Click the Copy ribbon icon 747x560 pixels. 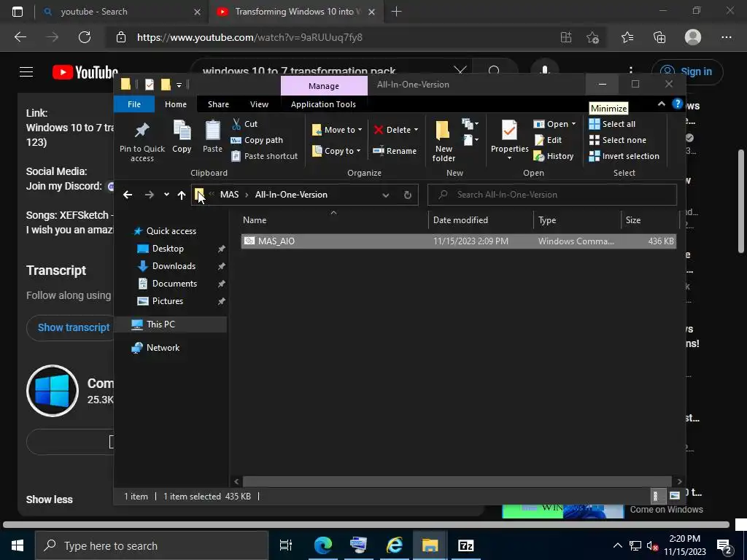click(182, 130)
